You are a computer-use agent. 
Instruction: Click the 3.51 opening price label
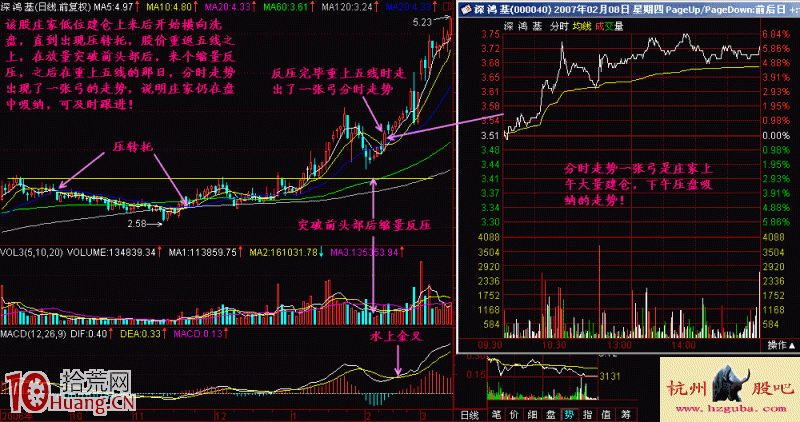coord(490,135)
